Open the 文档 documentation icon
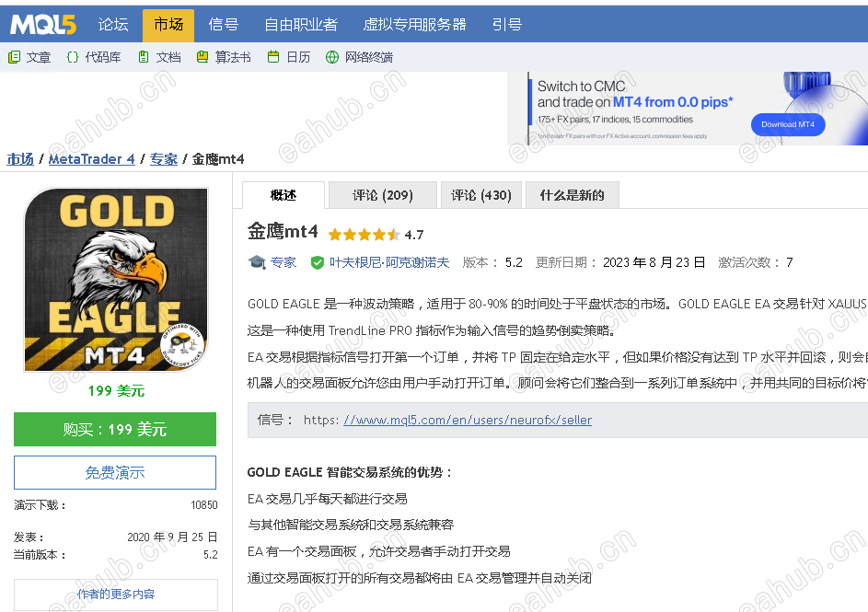This screenshot has height=612, width=868. (x=144, y=57)
